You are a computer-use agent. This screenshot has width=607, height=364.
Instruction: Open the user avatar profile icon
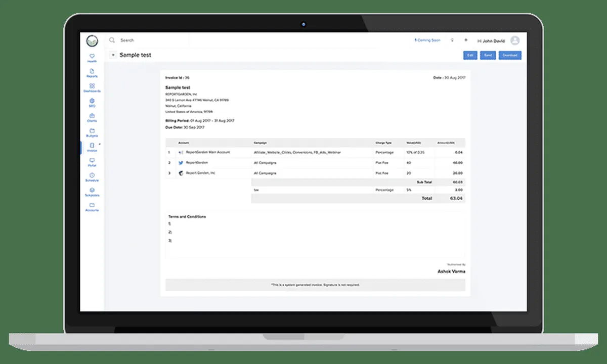click(515, 40)
